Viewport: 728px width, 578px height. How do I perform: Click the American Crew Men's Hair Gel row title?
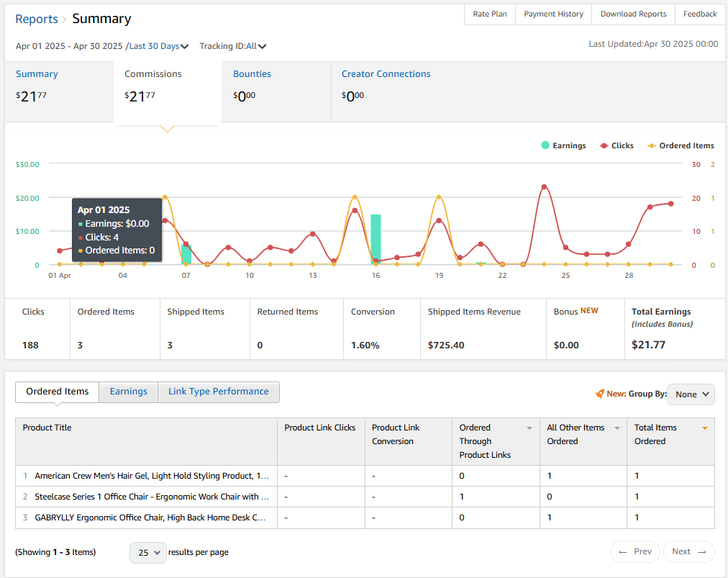click(152, 476)
